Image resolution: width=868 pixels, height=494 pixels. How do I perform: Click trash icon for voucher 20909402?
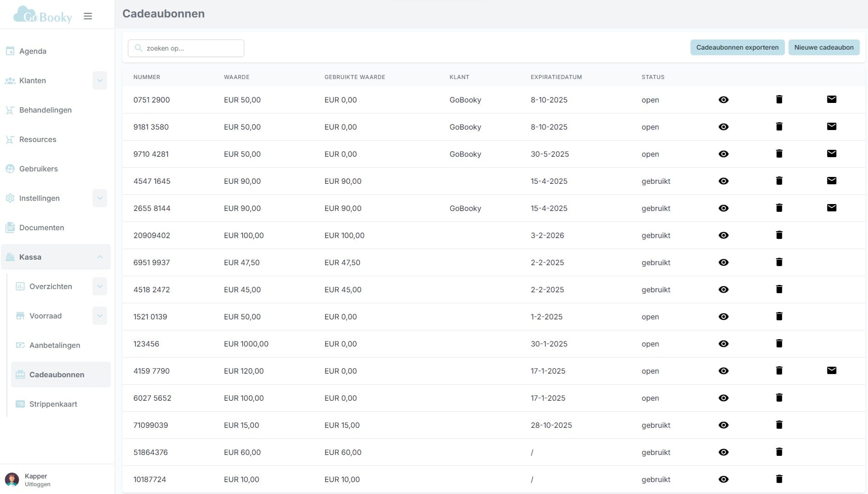[x=779, y=235]
